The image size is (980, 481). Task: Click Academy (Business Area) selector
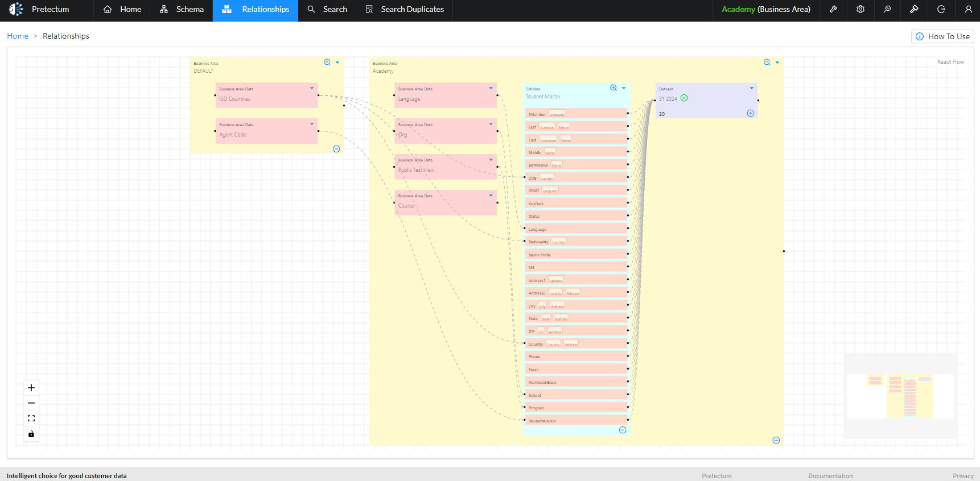[766, 10]
